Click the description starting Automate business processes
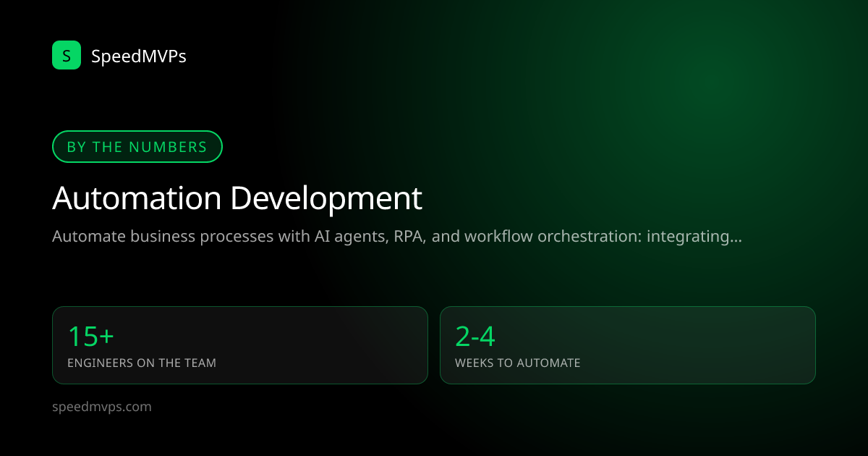 pos(397,237)
